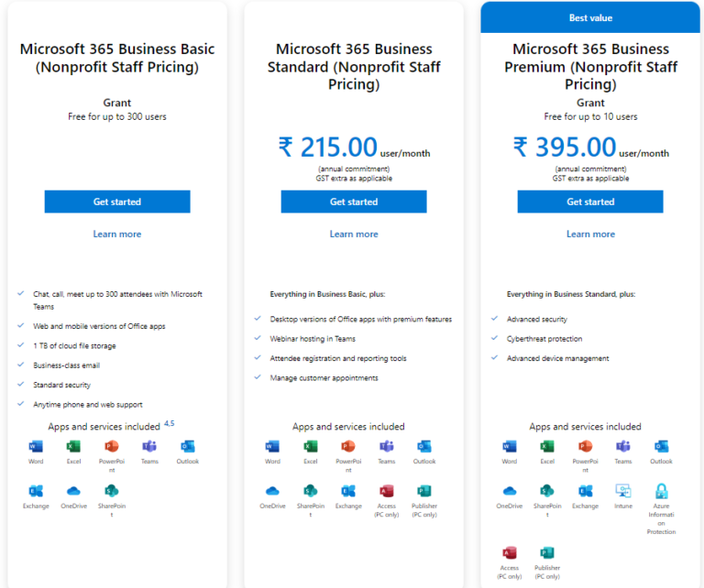Click Publisher icon in Business Standard plan
This screenshot has height=588, width=704.
(424, 491)
